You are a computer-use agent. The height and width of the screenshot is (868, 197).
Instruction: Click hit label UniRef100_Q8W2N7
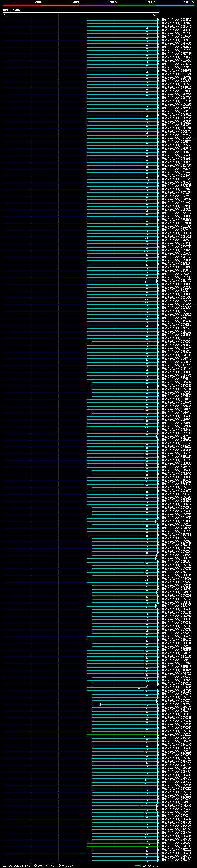pyautogui.click(x=177, y=616)
